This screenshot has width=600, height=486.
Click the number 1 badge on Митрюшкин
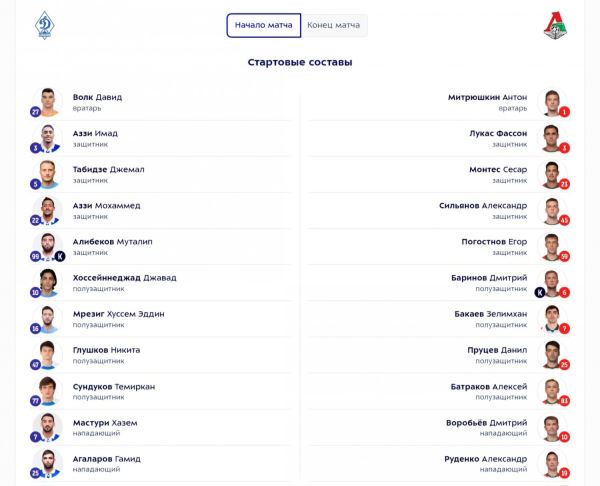pyautogui.click(x=564, y=112)
